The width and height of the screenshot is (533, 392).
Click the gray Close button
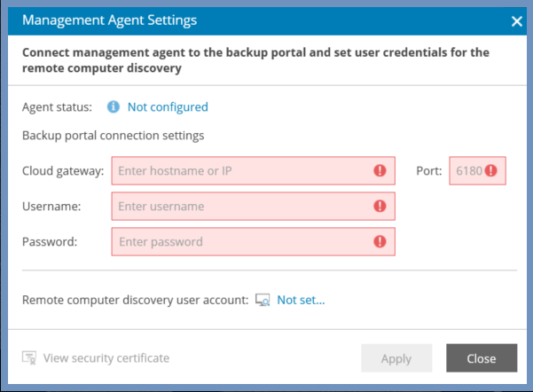(x=482, y=358)
